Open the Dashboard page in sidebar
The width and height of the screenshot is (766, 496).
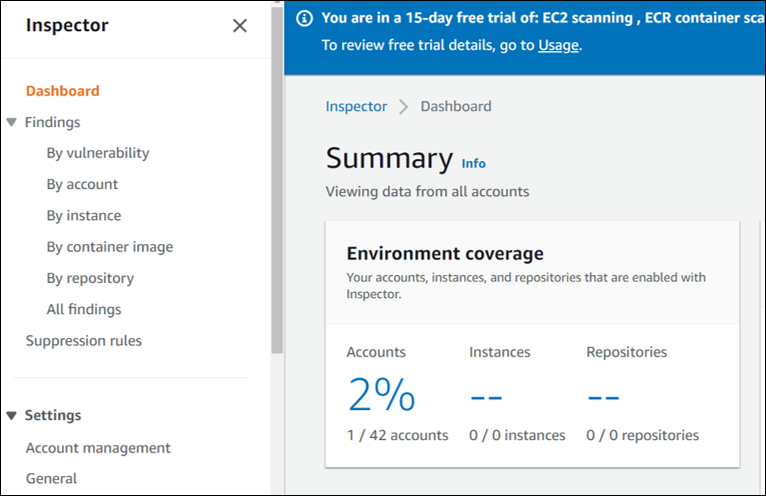62,91
